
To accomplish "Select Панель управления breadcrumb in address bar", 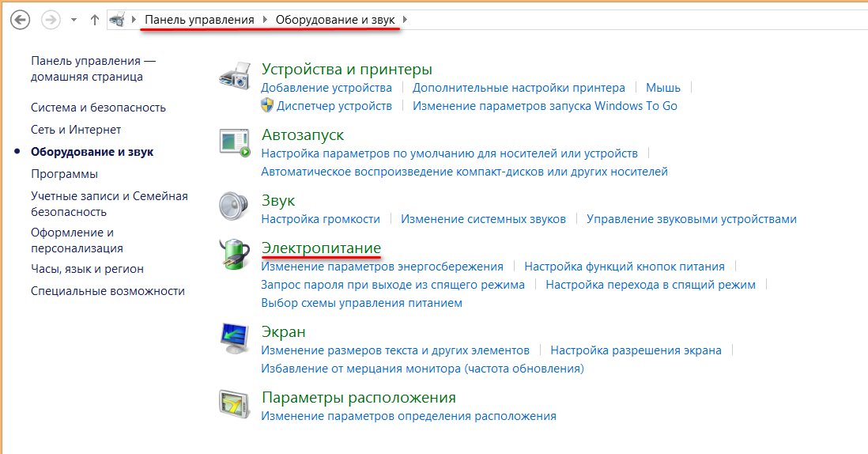I will click(x=199, y=19).
